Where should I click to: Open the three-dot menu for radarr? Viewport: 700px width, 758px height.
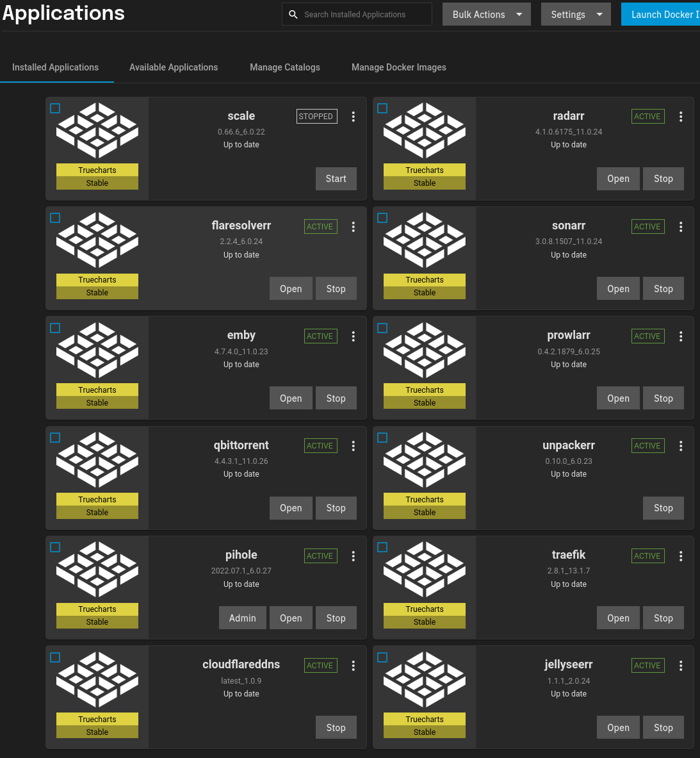tap(681, 117)
